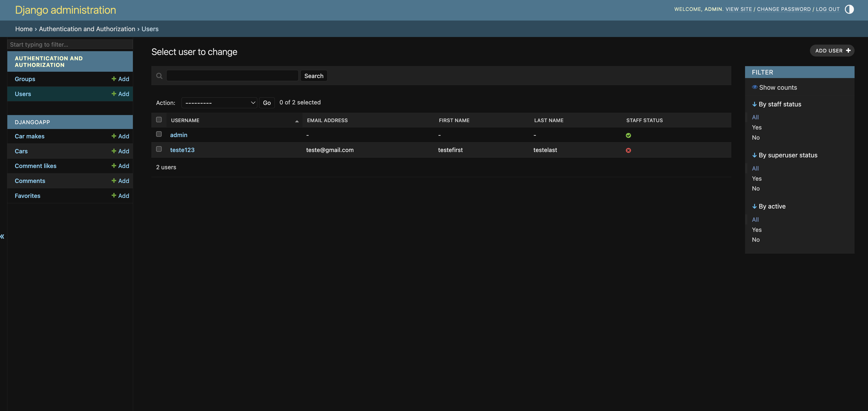Toggle the light/dark theme icon
The image size is (868, 411).
(849, 9)
